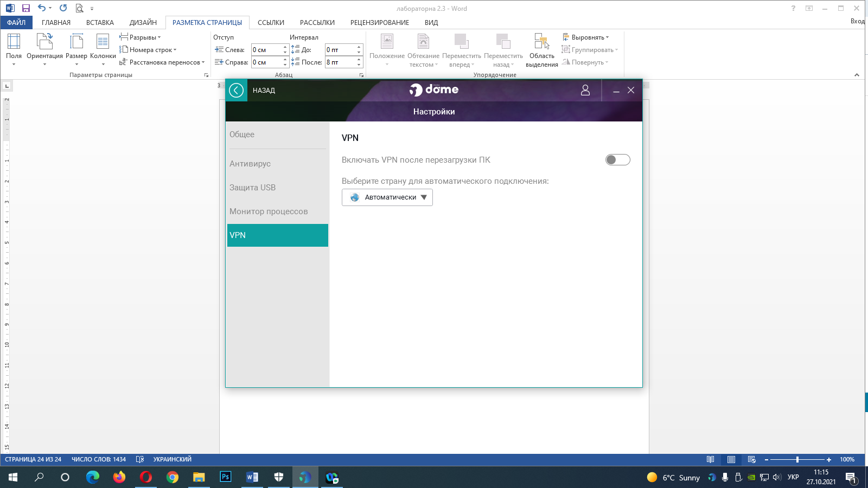Click Обтекание текстом wrap text button
868x488 pixels.
[424, 50]
